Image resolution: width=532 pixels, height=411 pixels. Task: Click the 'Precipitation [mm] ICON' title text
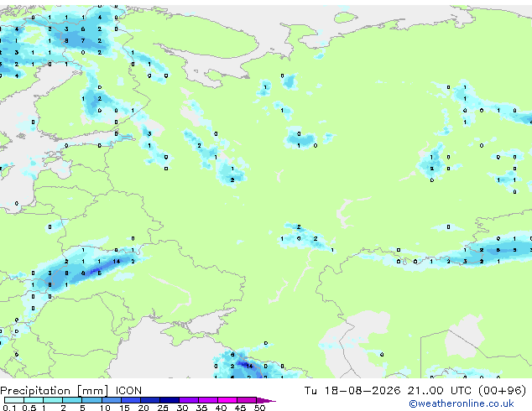pos(71,391)
